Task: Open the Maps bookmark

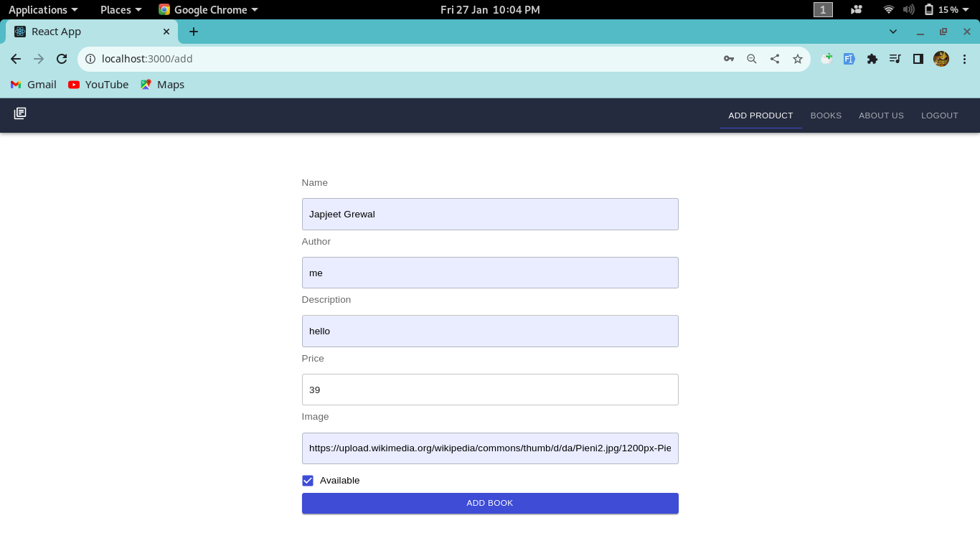Action: [163, 85]
